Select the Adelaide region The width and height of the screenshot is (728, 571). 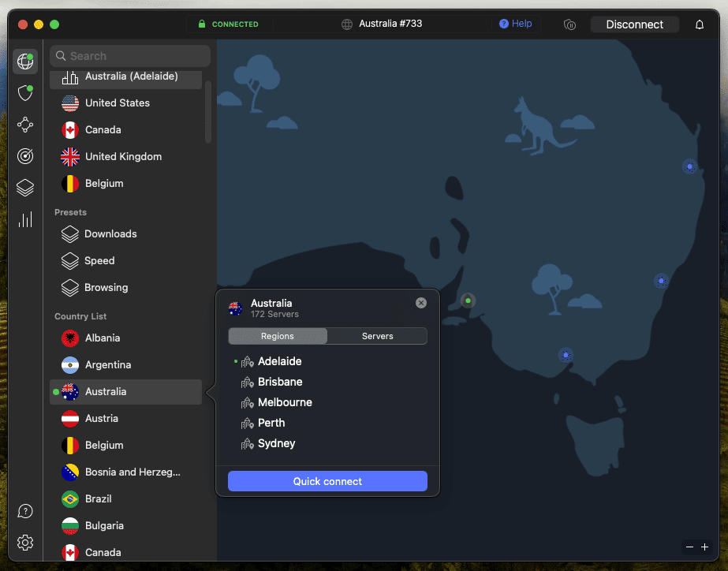[279, 361]
